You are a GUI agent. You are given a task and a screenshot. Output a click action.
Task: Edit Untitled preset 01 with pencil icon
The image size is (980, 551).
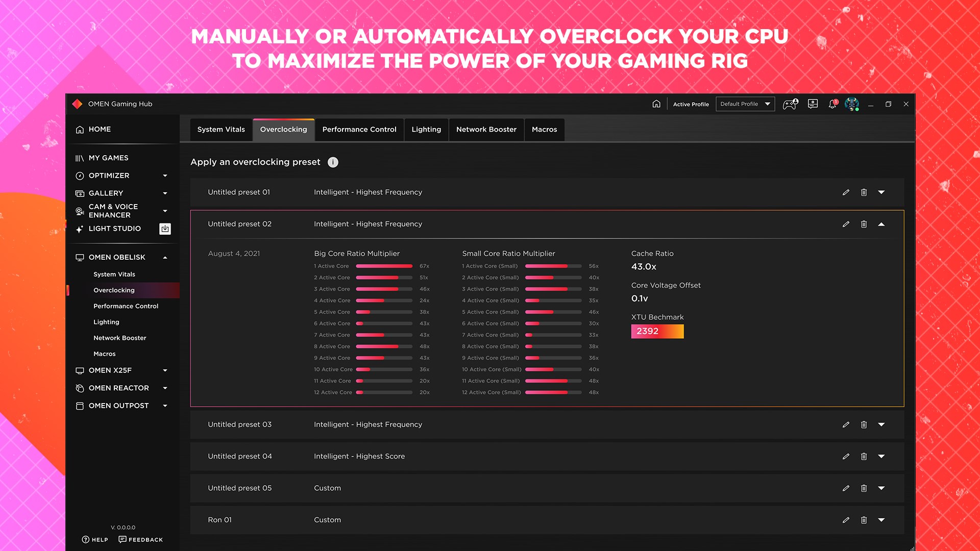(x=846, y=192)
